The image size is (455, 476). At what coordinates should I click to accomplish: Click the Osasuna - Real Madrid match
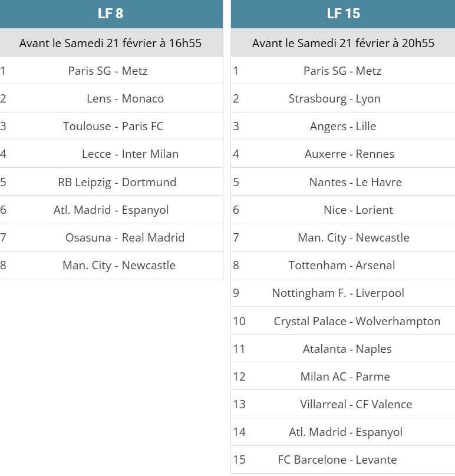click(x=125, y=237)
